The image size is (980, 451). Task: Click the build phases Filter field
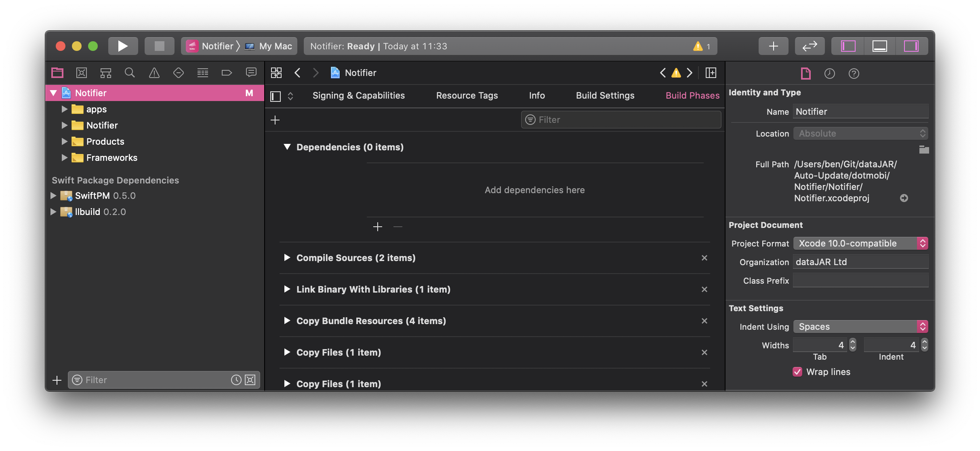click(x=621, y=120)
